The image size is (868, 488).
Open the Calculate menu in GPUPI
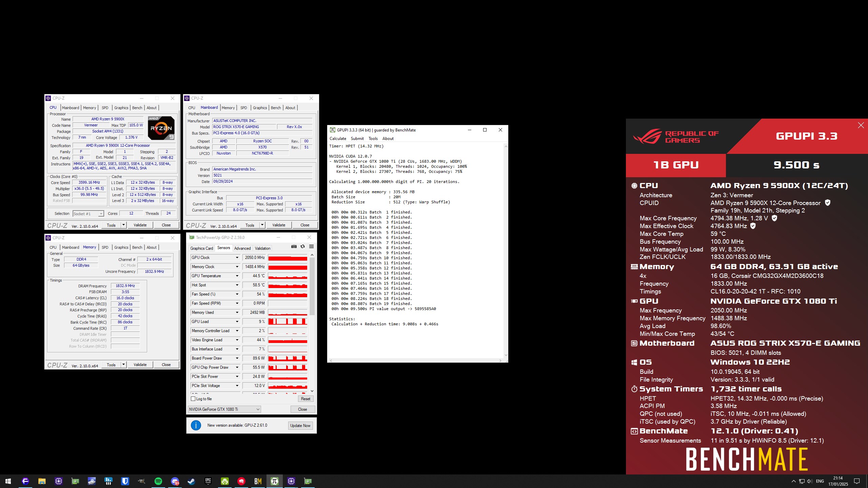tap(338, 139)
